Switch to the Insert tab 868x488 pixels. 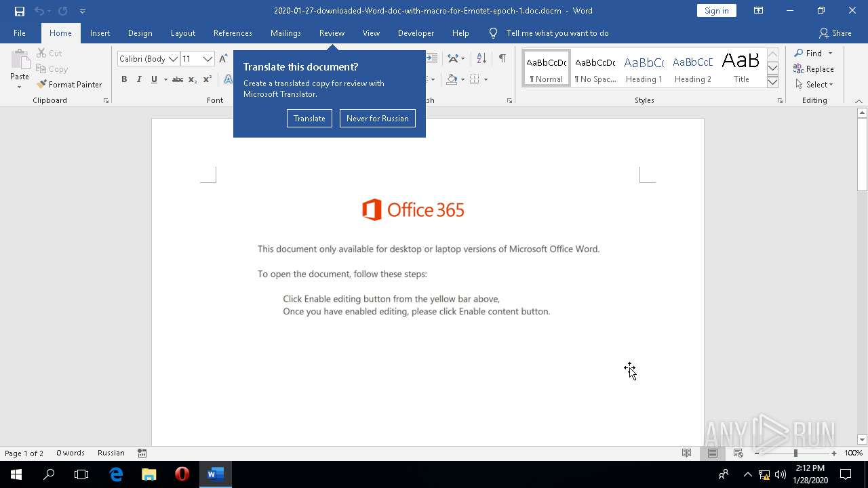[x=100, y=33]
